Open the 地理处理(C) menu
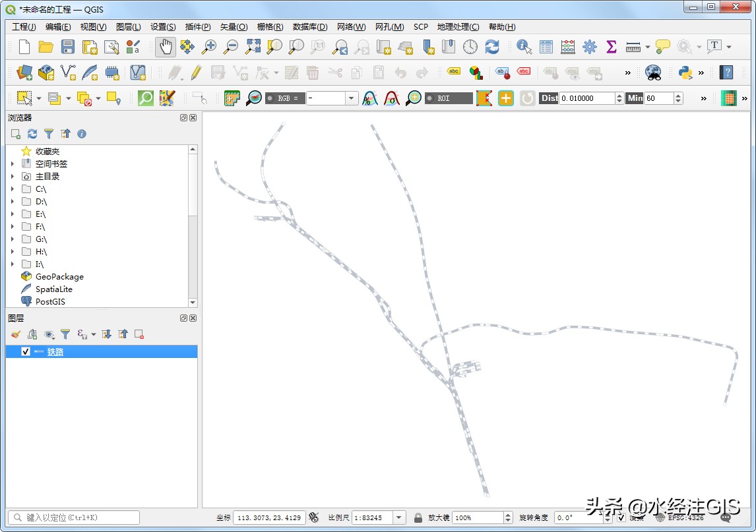Screen dimensions: 756x532 click(458, 26)
